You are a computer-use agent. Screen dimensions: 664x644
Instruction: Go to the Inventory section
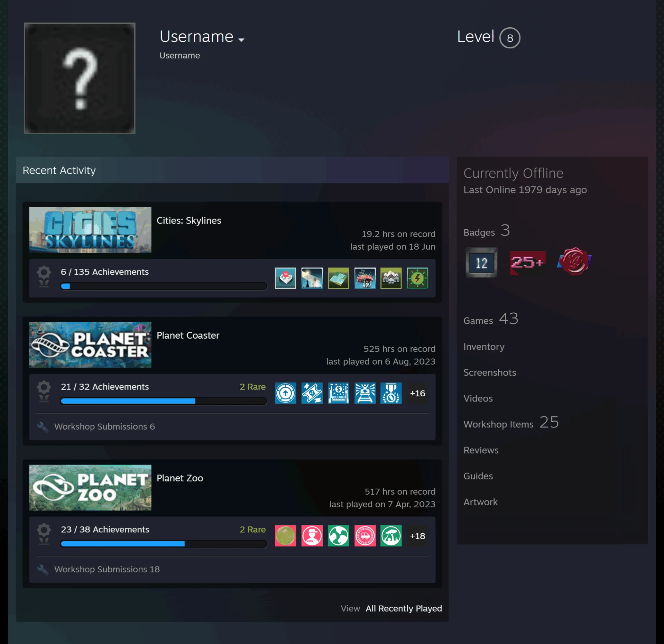click(x=484, y=347)
